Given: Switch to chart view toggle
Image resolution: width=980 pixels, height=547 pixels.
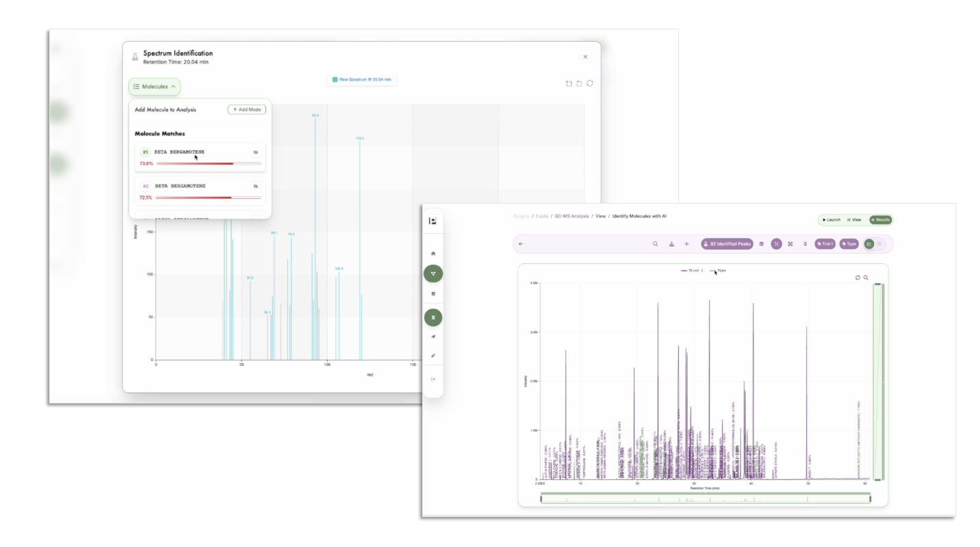Looking at the screenshot, I should tap(869, 244).
